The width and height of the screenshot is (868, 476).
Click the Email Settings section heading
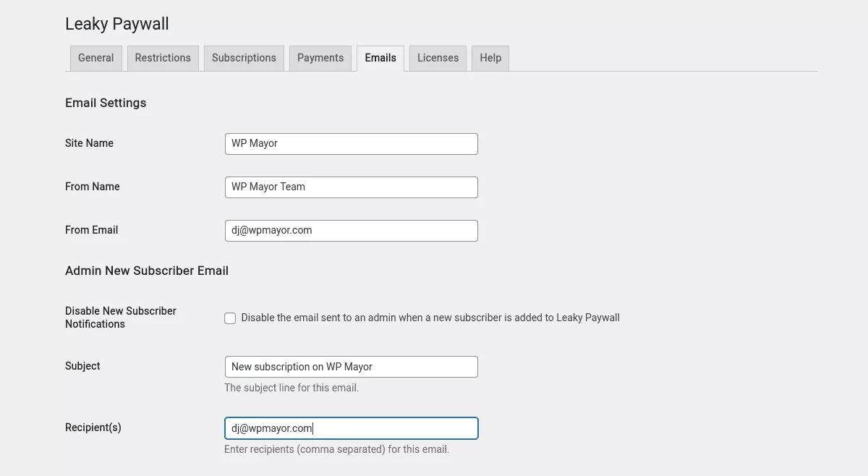click(x=106, y=103)
